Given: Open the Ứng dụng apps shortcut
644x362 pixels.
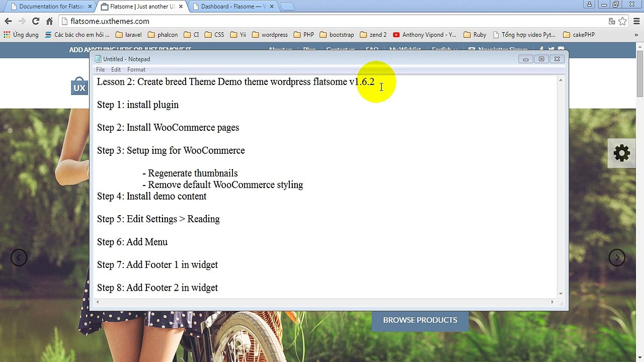Looking at the screenshot, I should tap(21, 35).
